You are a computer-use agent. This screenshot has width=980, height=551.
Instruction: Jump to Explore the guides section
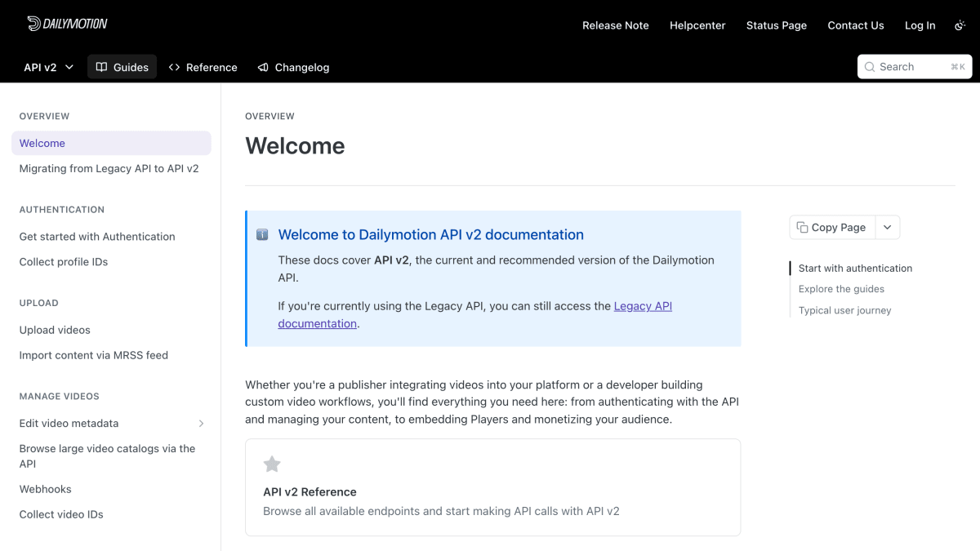point(841,289)
